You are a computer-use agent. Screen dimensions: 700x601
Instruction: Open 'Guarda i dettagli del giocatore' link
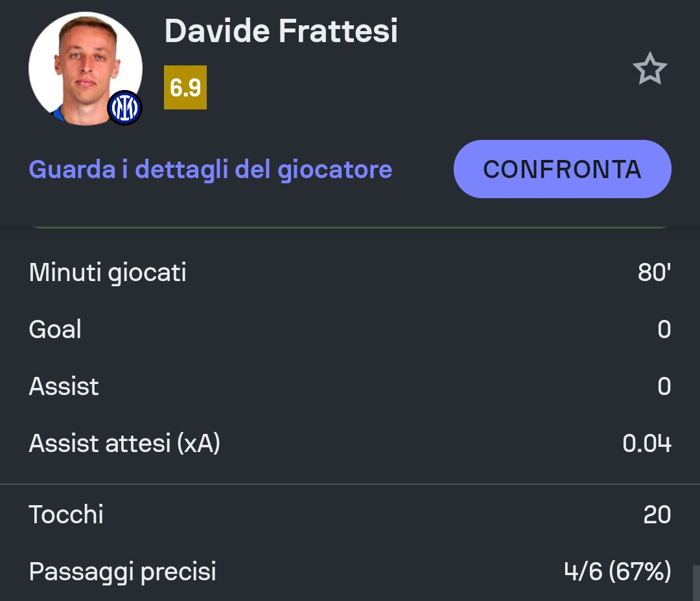[211, 169]
